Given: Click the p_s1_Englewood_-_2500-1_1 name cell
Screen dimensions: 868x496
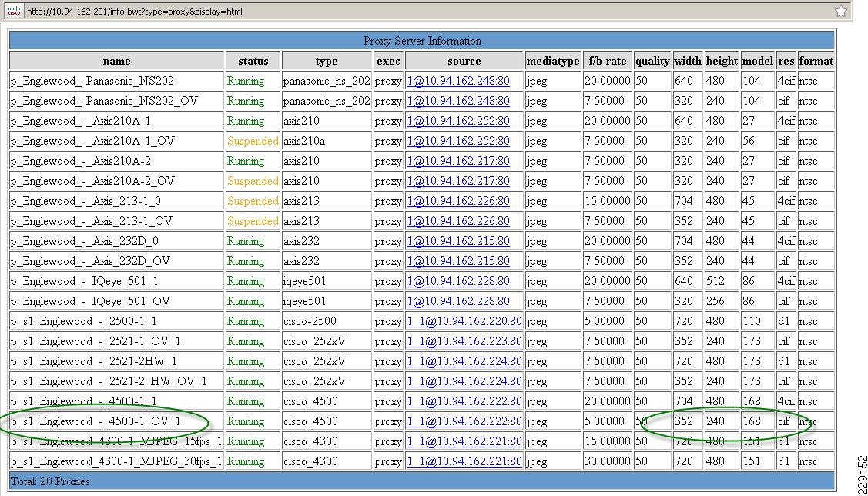Looking at the screenshot, I should pyautogui.click(x=84, y=321).
